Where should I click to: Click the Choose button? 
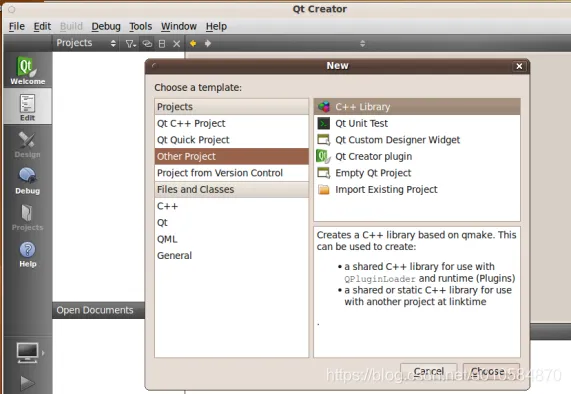tap(491, 371)
